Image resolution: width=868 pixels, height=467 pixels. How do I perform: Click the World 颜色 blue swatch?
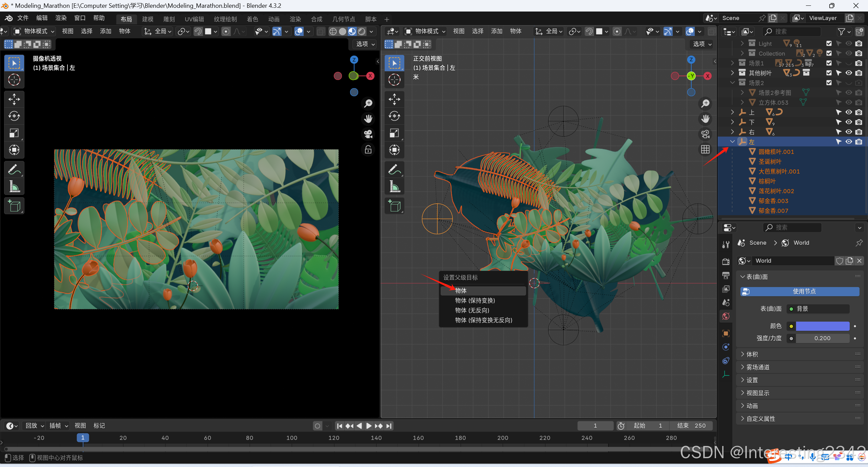point(822,326)
